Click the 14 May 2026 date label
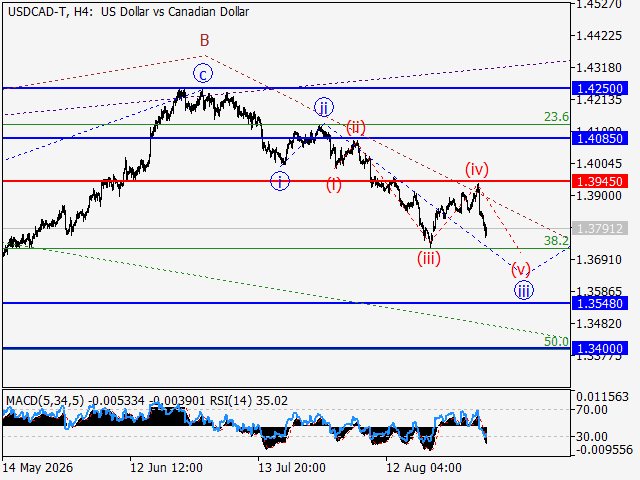This screenshot has width=640, height=480. click(x=38, y=468)
